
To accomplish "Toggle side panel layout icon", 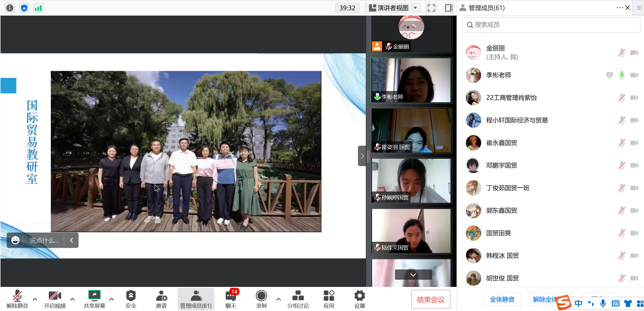I will 449,8.
